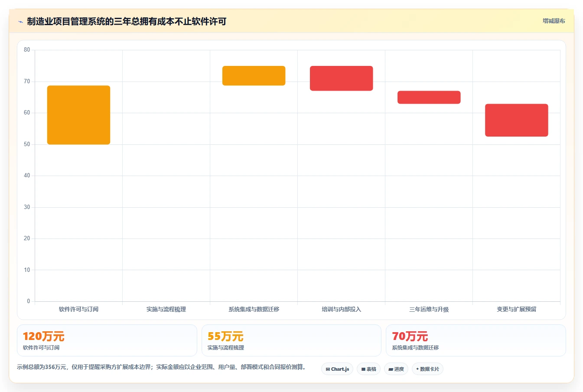Click the orange 软件许可与订阅 waterfall bar
Image resolution: width=583 pixels, height=392 pixels.
(78, 115)
